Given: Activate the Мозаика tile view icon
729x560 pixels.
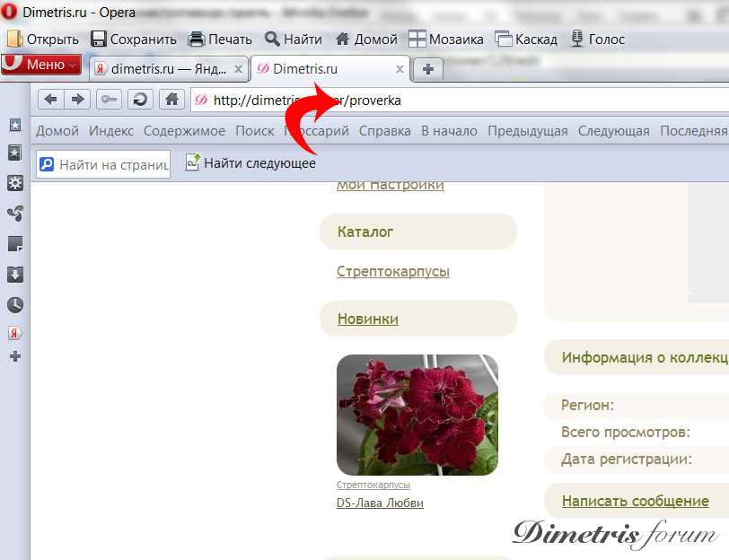Looking at the screenshot, I should [x=417, y=39].
